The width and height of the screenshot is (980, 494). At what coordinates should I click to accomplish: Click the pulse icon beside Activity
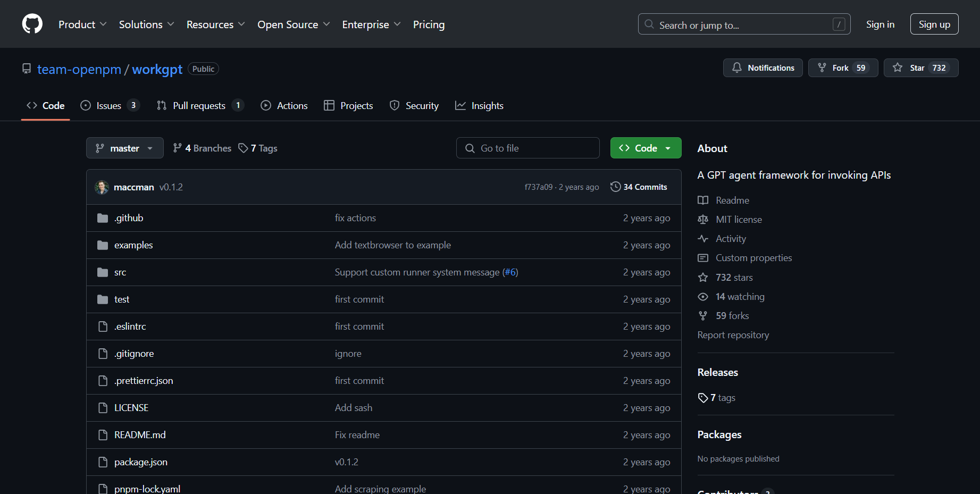pyautogui.click(x=703, y=239)
